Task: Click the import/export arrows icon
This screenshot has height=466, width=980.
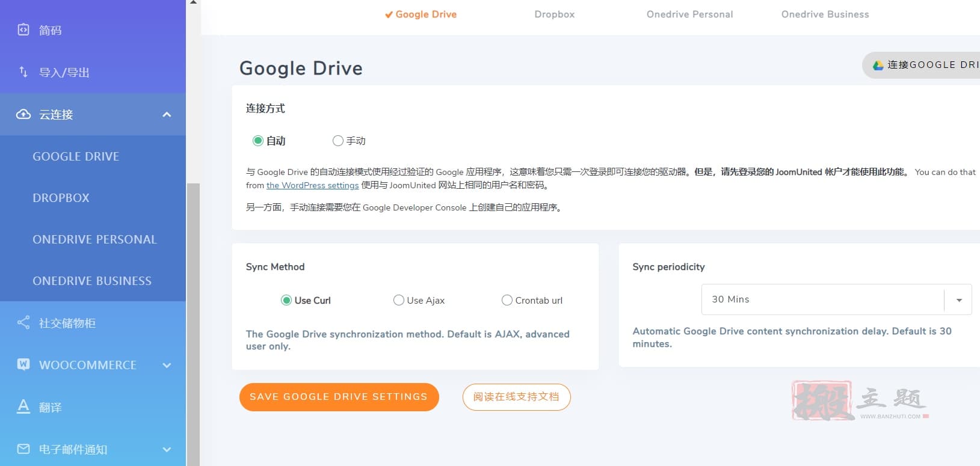Action: pos(23,72)
